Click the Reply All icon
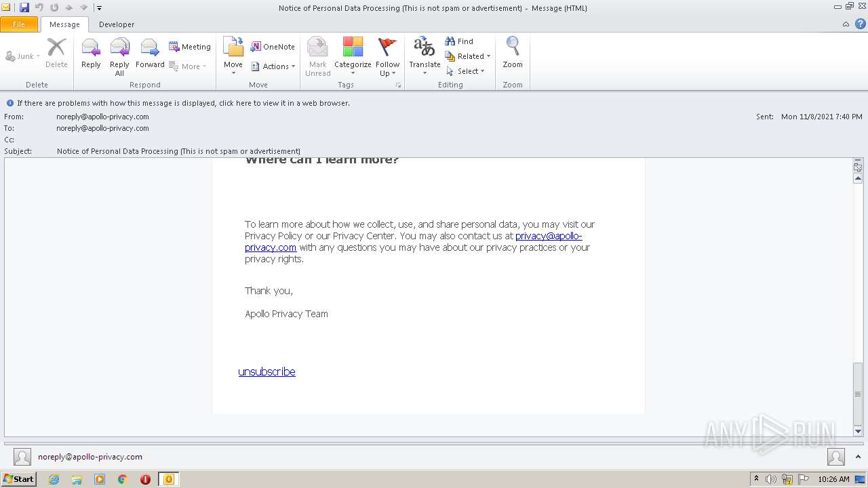Screen dimensions: 868x488 (119, 56)
